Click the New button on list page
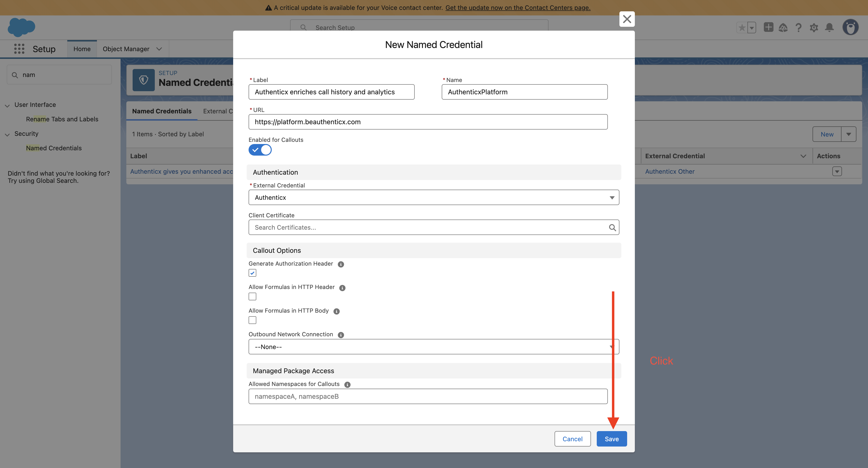 click(827, 134)
